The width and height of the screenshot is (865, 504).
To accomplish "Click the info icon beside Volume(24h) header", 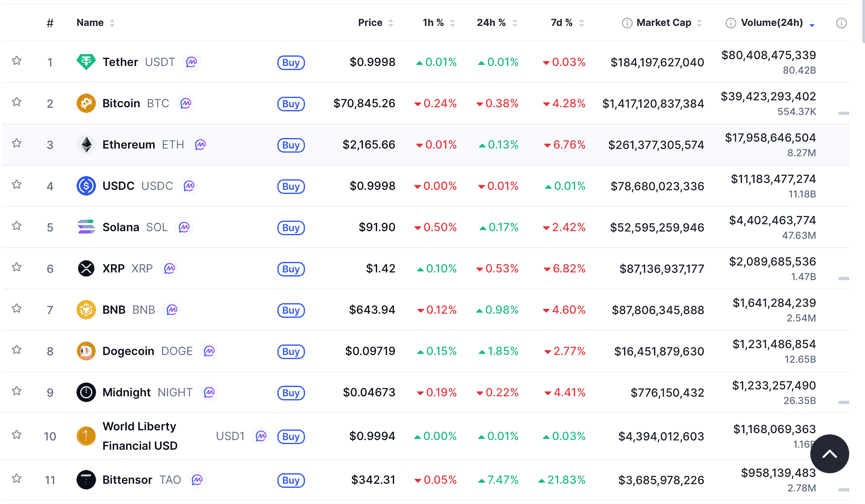I will (730, 23).
